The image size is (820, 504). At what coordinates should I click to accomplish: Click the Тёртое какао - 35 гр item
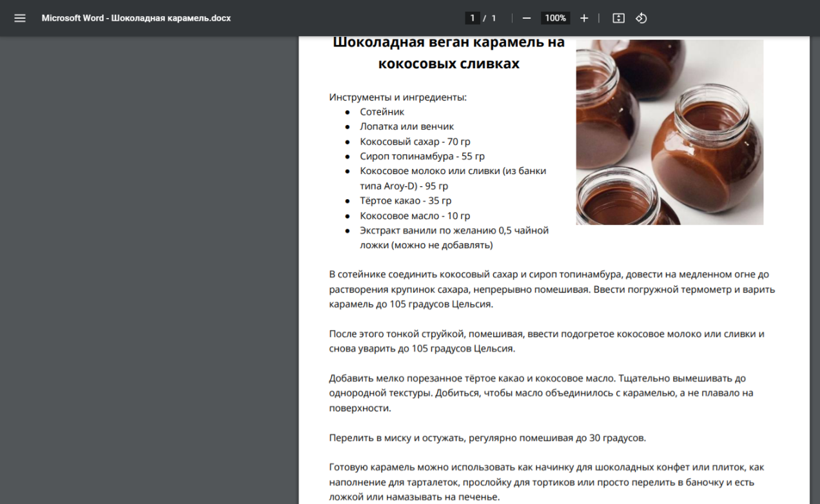(x=405, y=200)
